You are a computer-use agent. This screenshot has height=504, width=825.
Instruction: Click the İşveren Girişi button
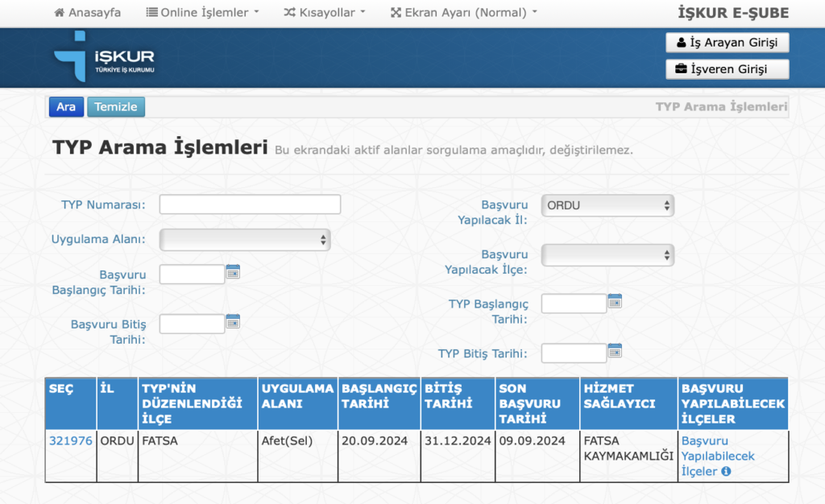point(727,69)
